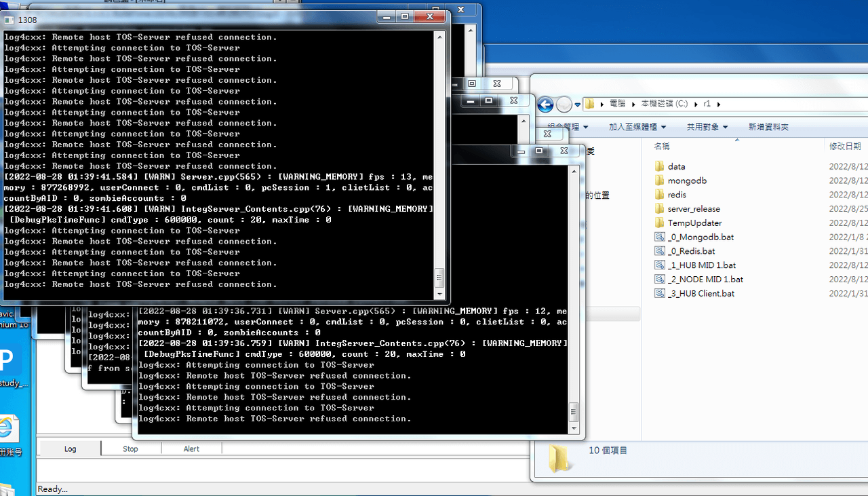Switch to the Log tab
Screen dimensions: 868x496
tap(71, 449)
